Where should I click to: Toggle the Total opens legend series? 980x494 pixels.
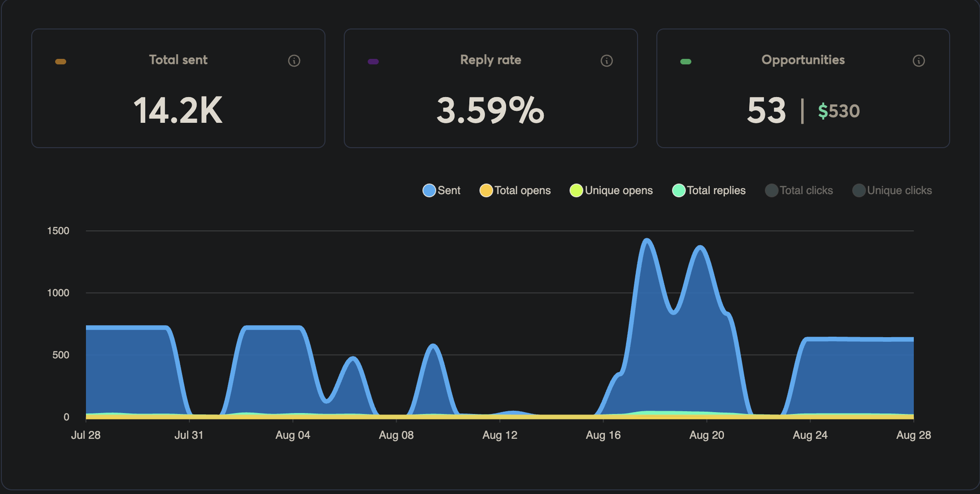click(x=515, y=190)
